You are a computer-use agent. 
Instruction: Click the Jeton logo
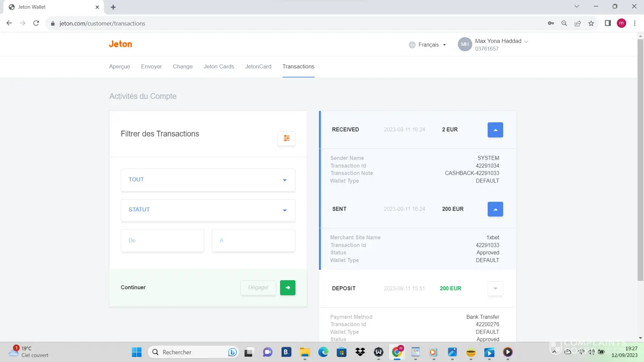120,44
